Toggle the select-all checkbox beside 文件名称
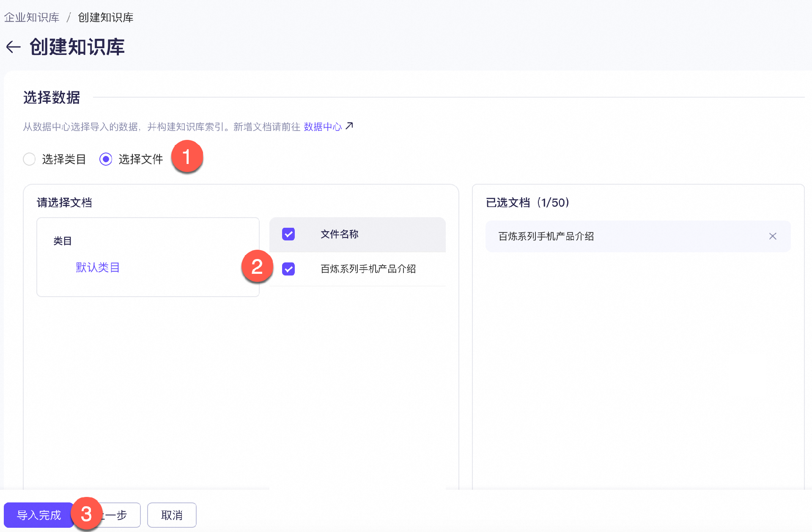 (x=288, y=234)
